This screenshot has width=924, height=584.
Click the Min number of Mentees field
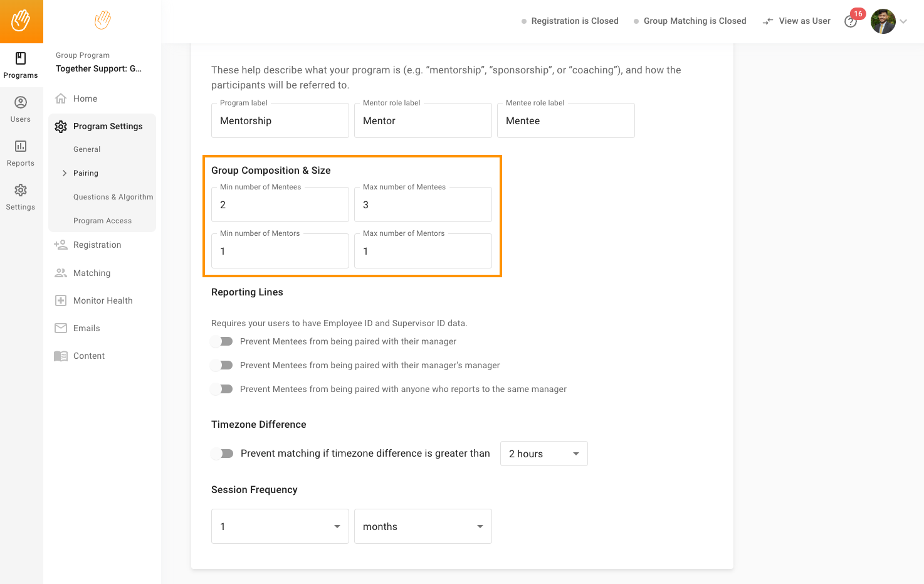280,204
